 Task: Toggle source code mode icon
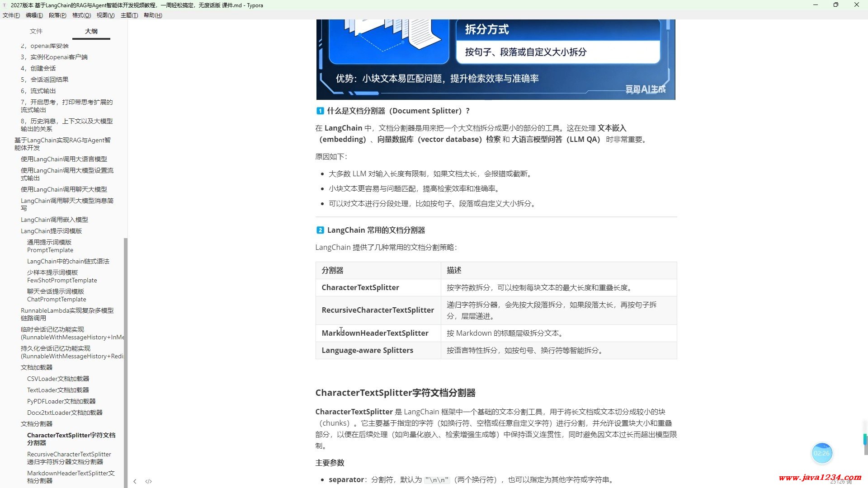148,481
